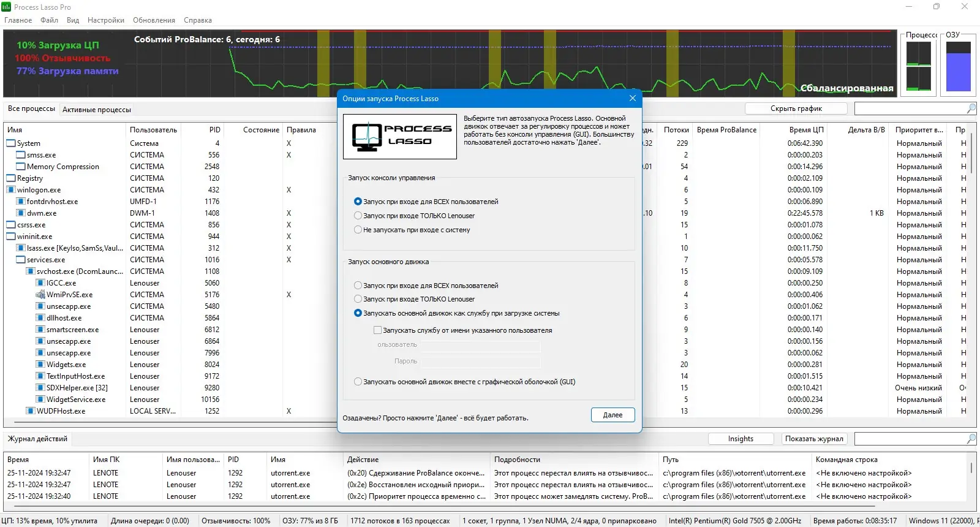This screenshot has height=527, width=980.
Task: Open the Справка menu
Action: tap(198, 20)
